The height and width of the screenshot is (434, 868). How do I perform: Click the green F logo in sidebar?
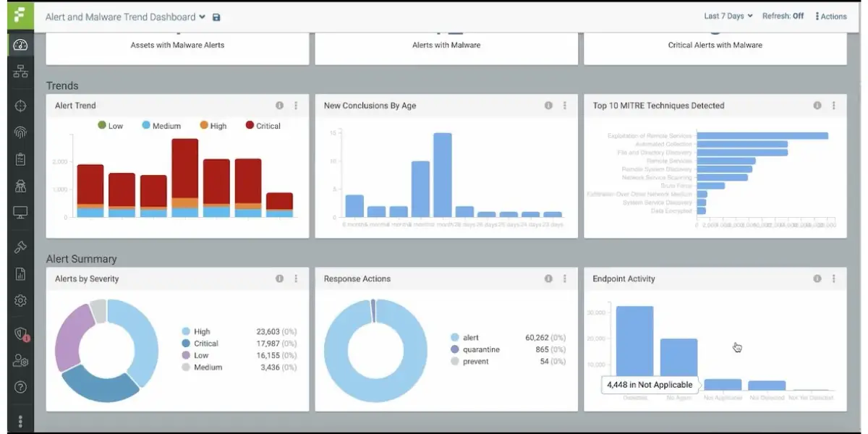point(20,16)
